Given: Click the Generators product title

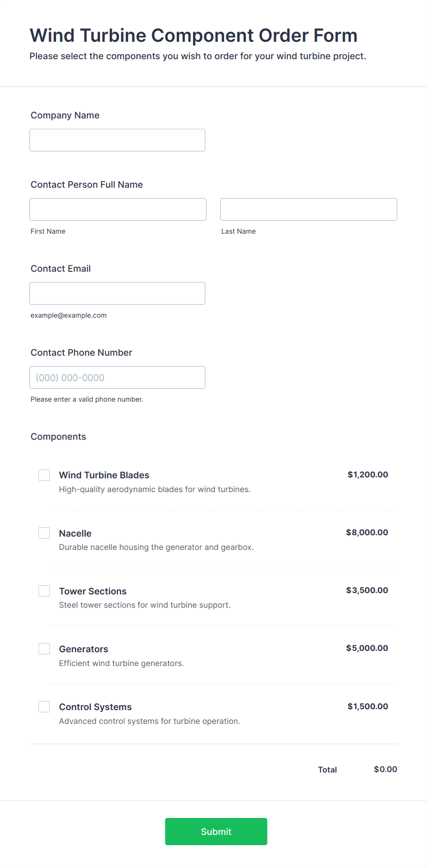Looking at the screenshot, I should (84, 649).
